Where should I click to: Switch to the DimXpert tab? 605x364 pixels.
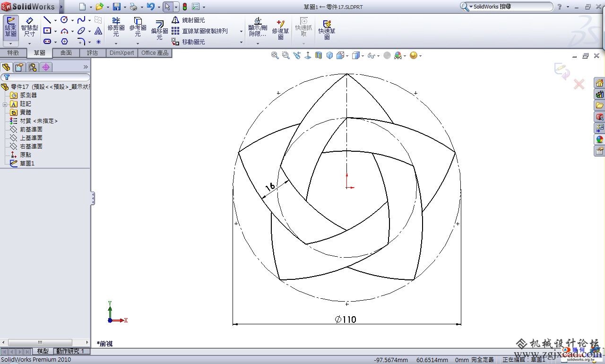click(122, 53)
